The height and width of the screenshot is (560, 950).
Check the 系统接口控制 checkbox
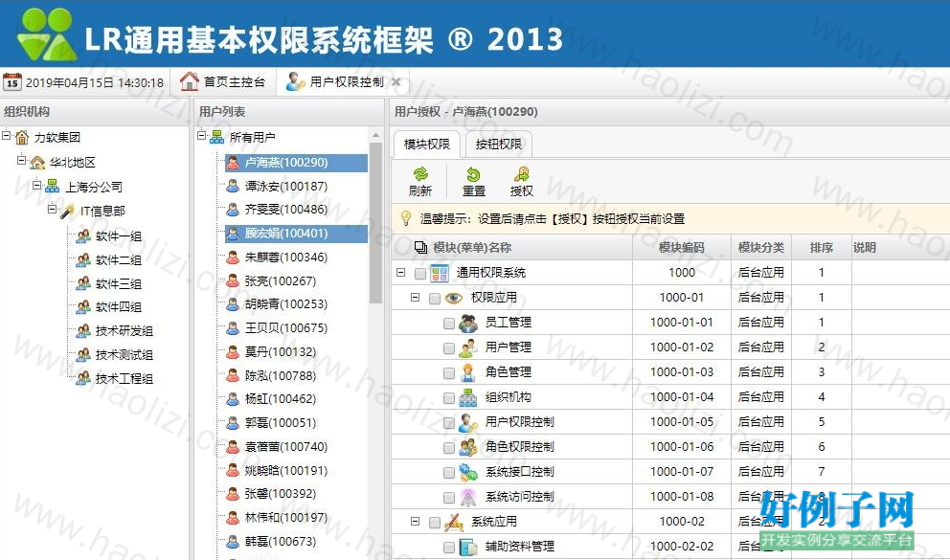(x=449, y=472)
